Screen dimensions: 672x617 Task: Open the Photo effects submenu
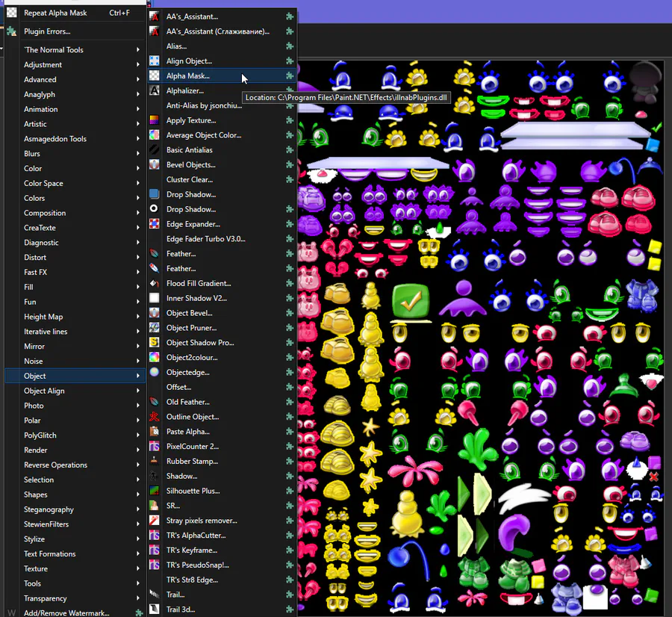click(x=75, y=406)
